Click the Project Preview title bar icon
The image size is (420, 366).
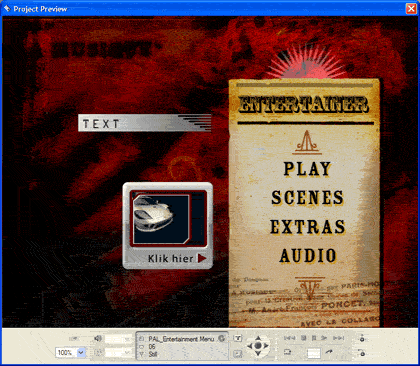(x=7, y=8)
